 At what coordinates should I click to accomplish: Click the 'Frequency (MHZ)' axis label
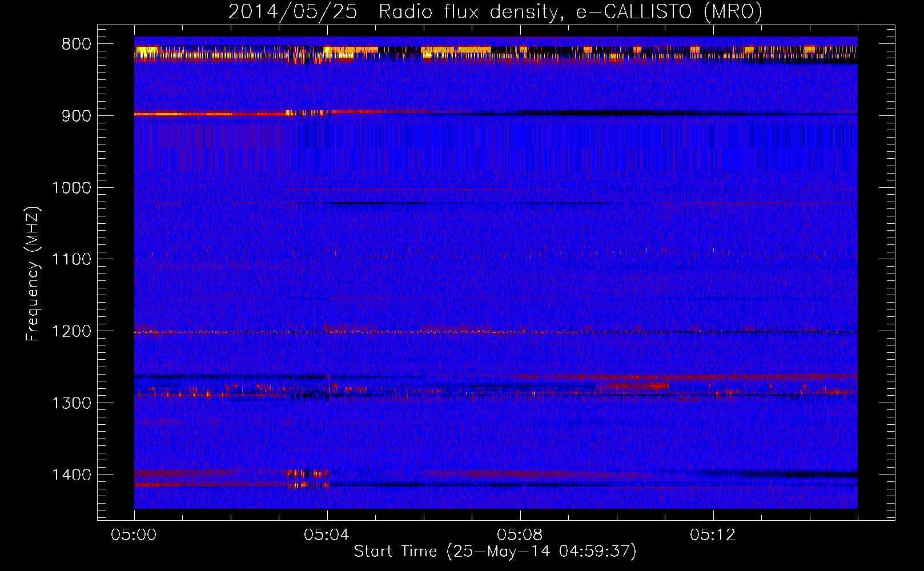pyautogui.click(x=33, y=274)
